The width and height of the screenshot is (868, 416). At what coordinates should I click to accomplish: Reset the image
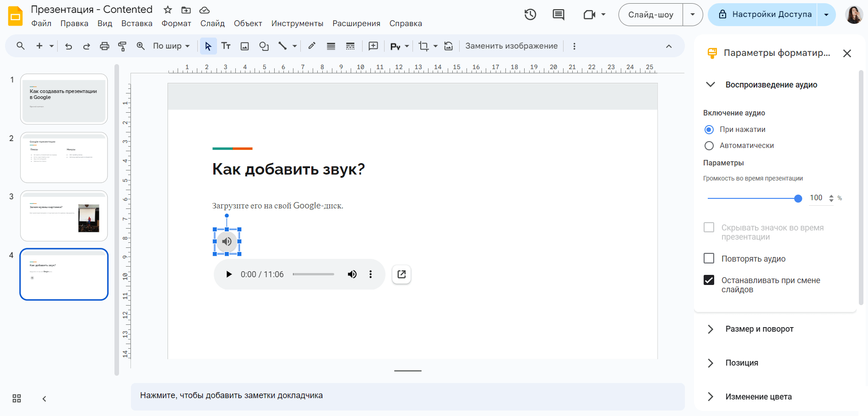(449, 46)
